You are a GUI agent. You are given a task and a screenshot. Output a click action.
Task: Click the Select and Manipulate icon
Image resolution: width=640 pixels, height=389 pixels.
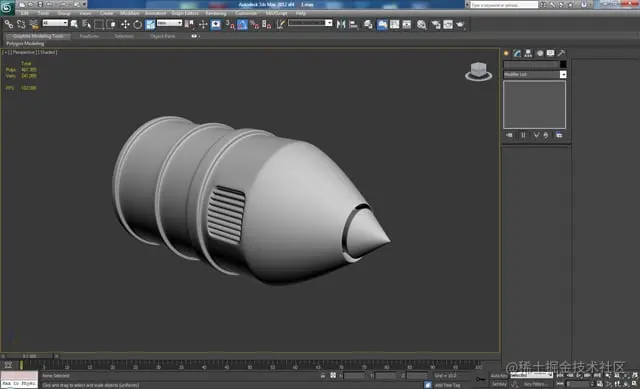(x=203, y=24)
